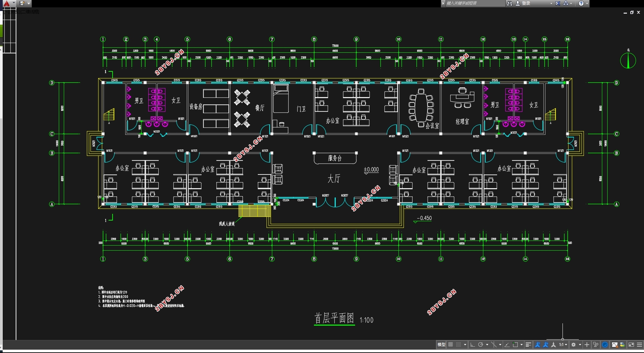Toggle the hardware acceleration blue circle
The image size is (644, 353).
tap(605, 345)
